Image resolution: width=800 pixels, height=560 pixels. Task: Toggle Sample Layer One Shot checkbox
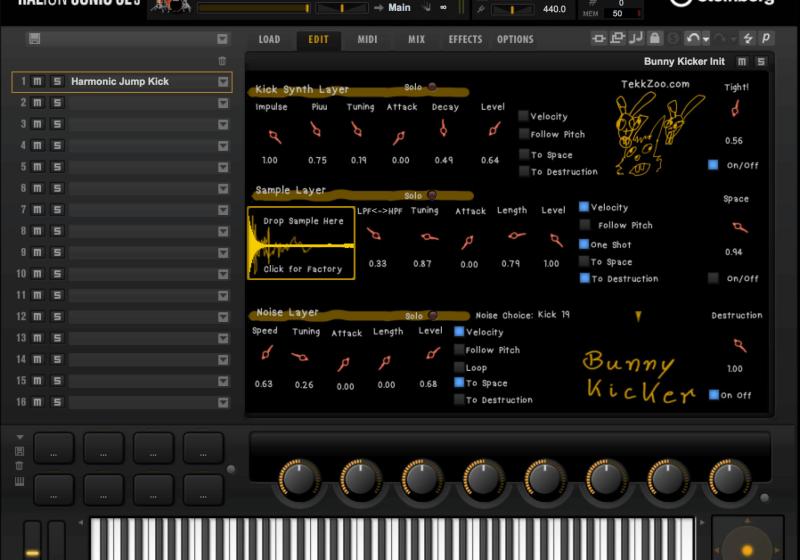tap(584, 244)
